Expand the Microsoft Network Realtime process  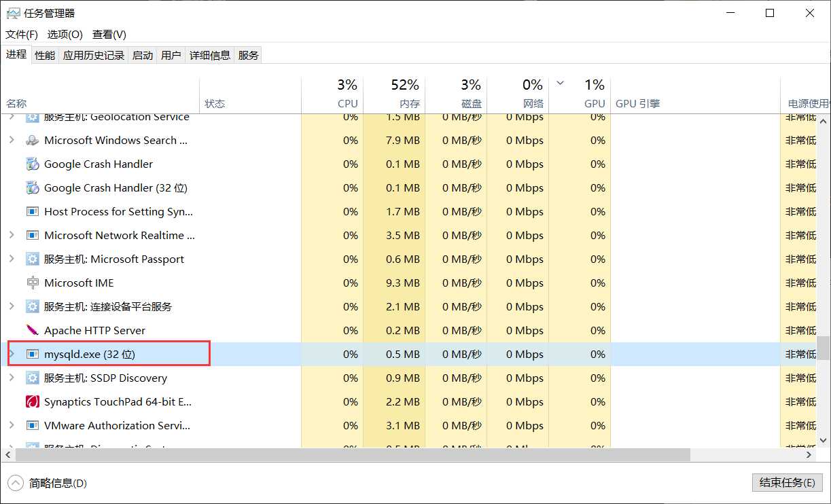click(12, 235)
